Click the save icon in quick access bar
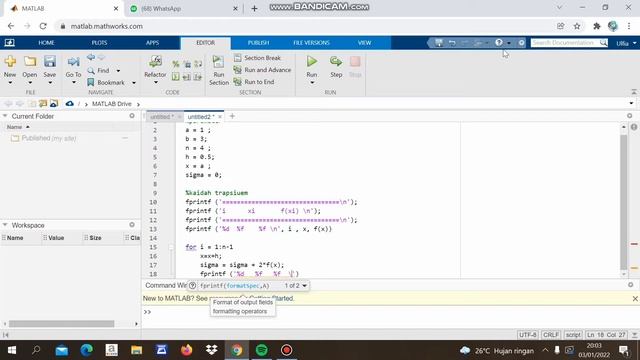The width and height of the screenshot is (640, 360). [x=439, y=42]
